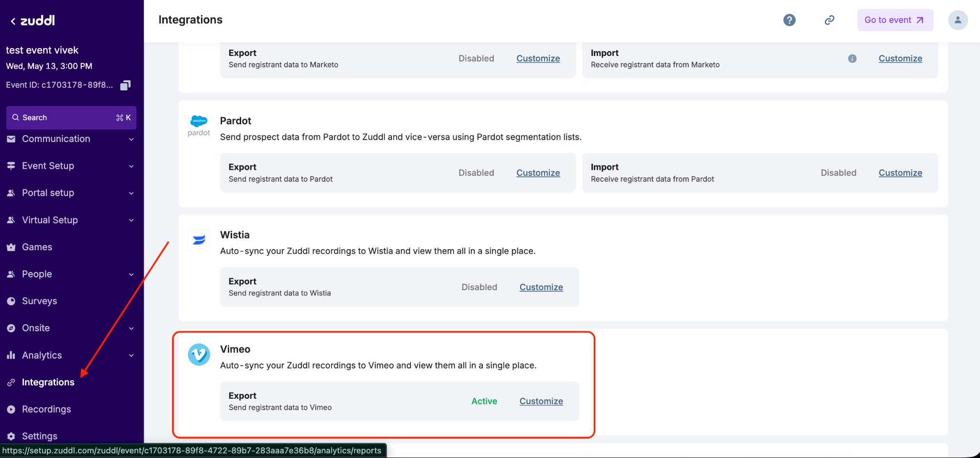The image size is (980, 458).
Task: Open the user profile avatar
Action: pyautogui.click(x=958, y=20)
